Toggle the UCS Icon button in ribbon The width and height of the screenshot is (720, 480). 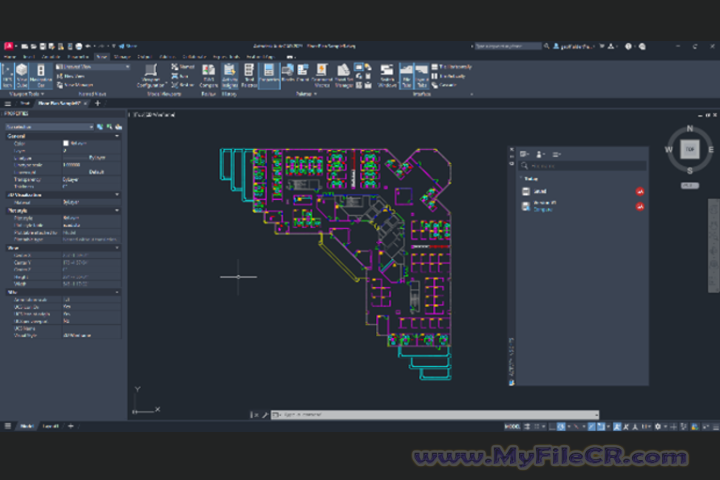tap(7, 76)
